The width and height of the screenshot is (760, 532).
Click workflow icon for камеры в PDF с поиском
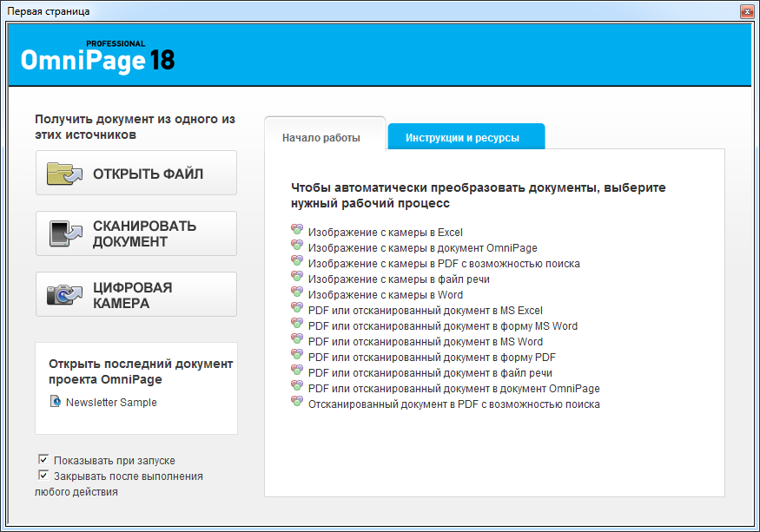click(x=297, y=260)
